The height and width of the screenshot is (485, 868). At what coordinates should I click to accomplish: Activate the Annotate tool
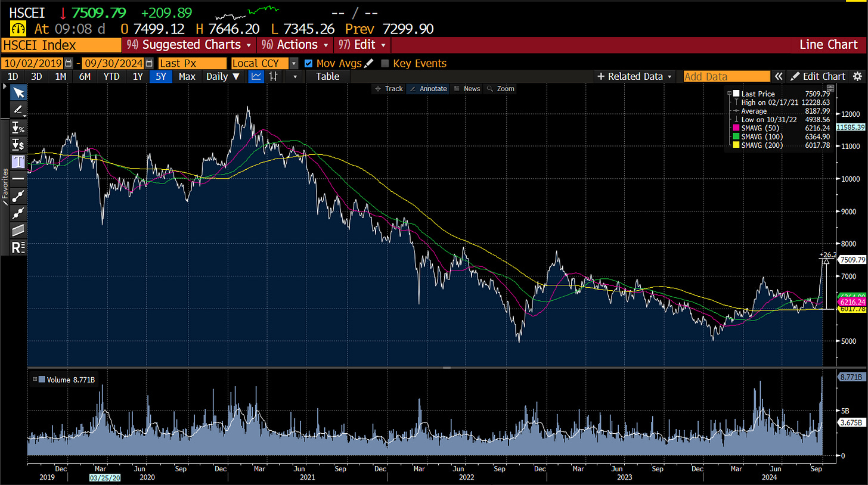(x=429, y=88)
